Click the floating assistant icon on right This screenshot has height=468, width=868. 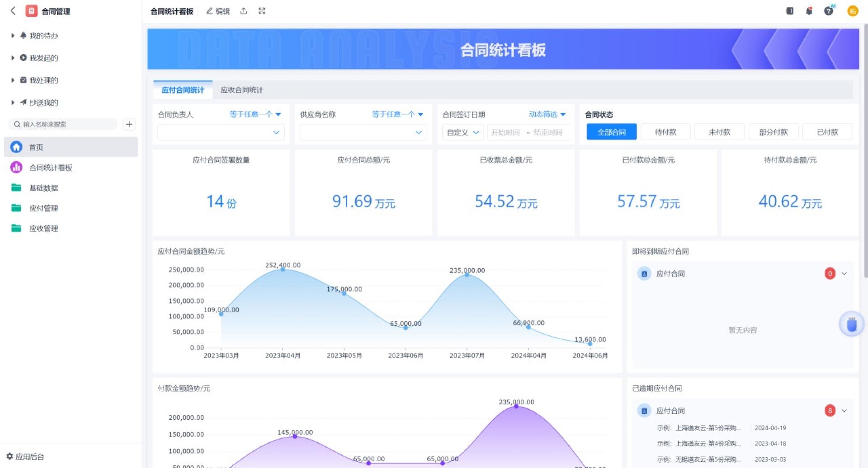pyautogui.click(x=851, y=324)
